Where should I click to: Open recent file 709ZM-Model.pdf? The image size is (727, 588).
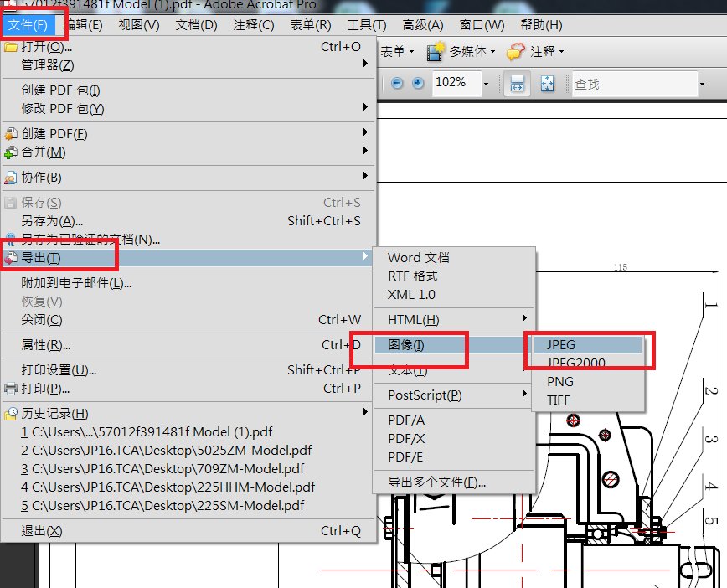pos(188,469)
